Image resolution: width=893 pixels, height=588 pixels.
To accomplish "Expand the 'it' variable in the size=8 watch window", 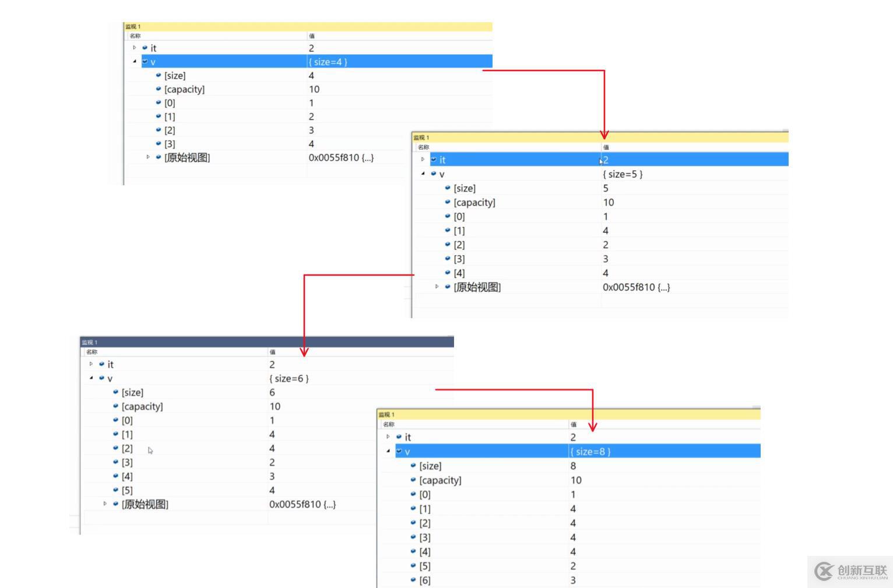I will [x=388, y=436].
